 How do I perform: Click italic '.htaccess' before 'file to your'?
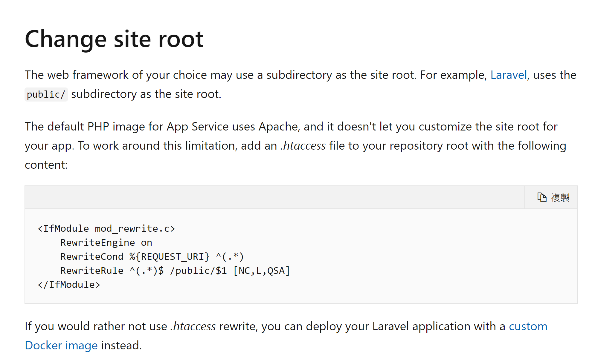(303, 146)
